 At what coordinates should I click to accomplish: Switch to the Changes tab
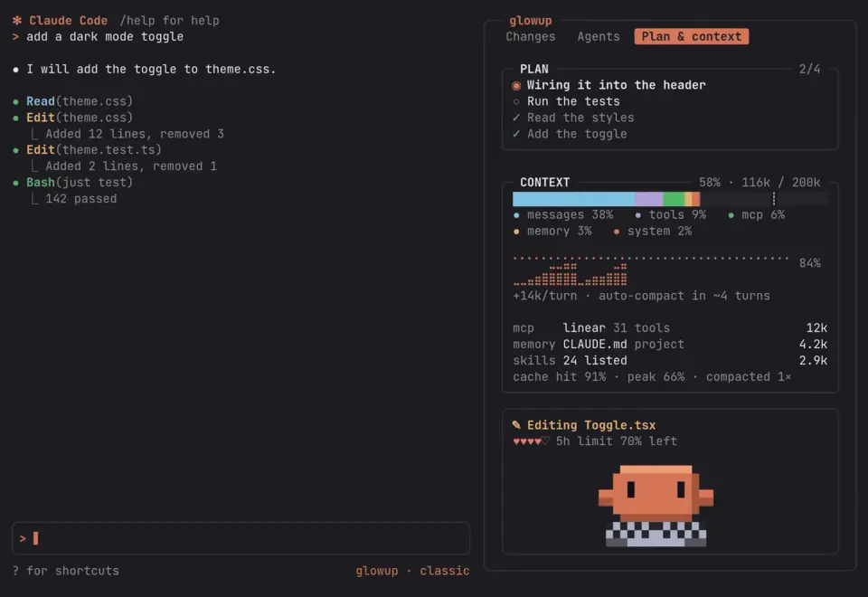pos(531,36)
